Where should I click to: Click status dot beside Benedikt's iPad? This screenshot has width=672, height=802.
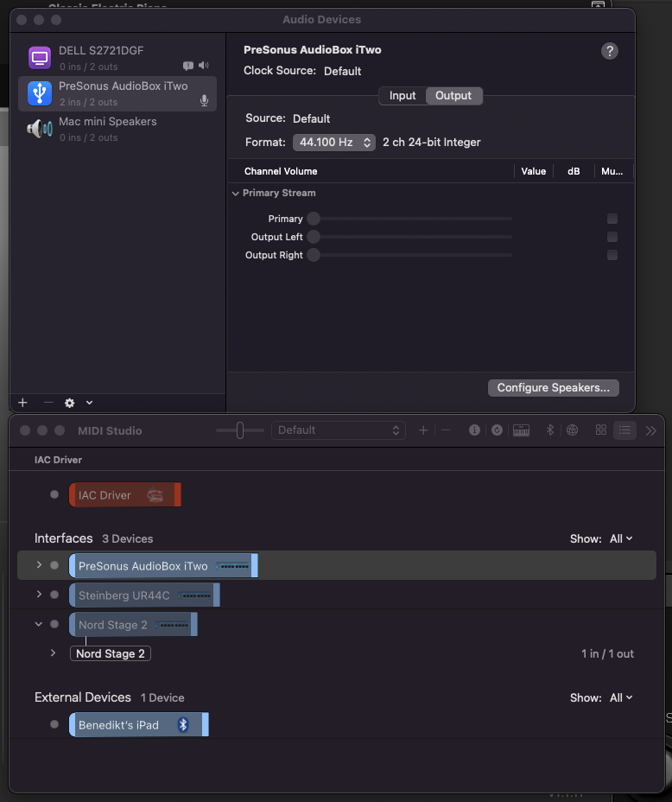[x=54, y=724]
